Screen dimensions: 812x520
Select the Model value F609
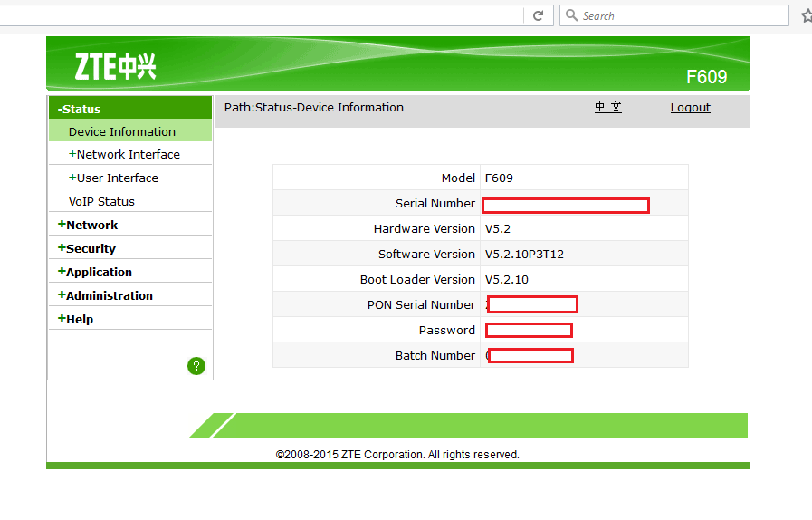click(x=499, y=178)
